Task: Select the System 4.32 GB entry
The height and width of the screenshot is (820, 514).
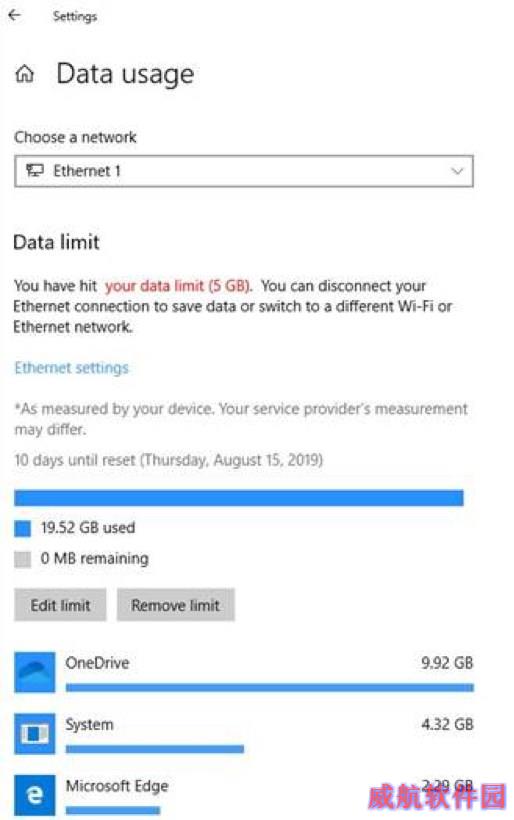Action: tap(244, 734)
